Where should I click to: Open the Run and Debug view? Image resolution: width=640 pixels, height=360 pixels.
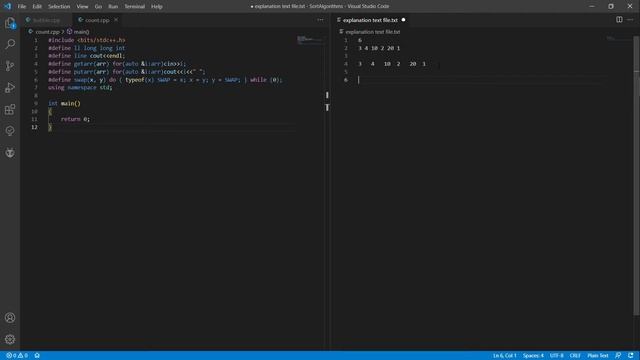10,87
